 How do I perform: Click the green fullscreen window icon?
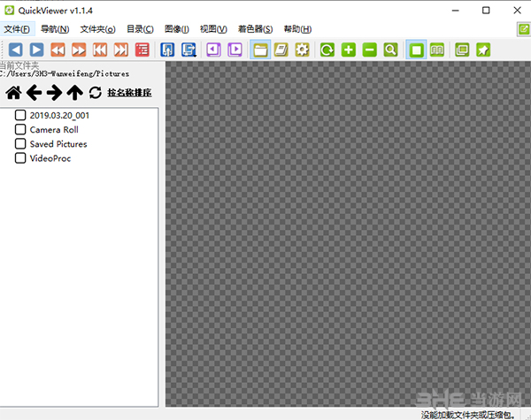462,50
